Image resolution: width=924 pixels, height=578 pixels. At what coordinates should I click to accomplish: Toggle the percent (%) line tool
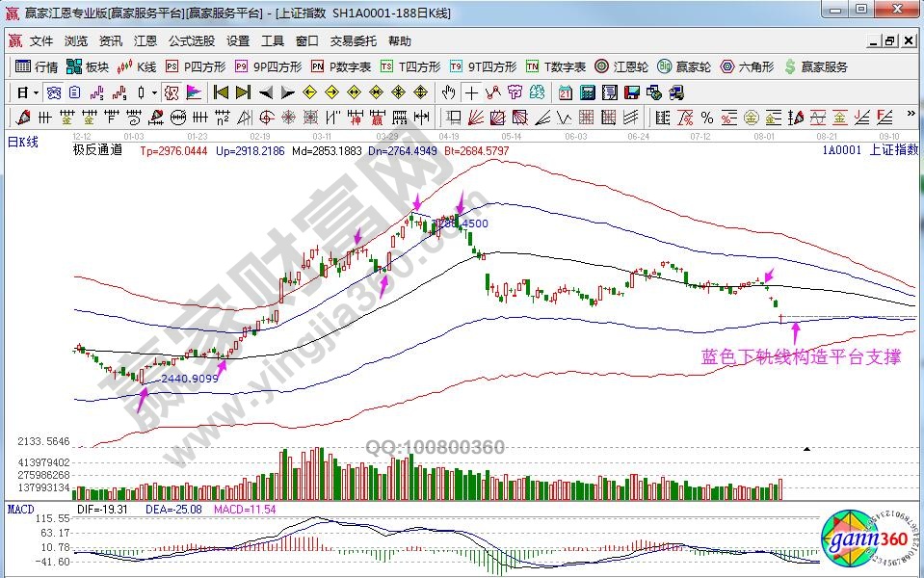707,118
